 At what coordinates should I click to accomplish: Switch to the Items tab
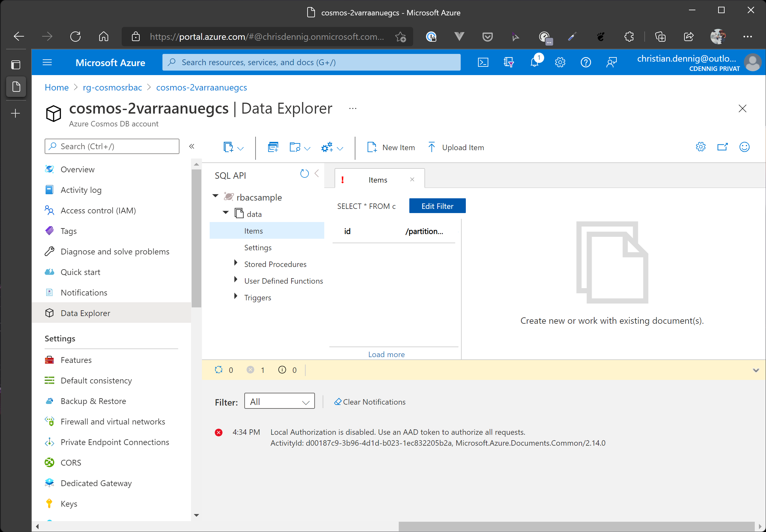[x=378, y=179]
